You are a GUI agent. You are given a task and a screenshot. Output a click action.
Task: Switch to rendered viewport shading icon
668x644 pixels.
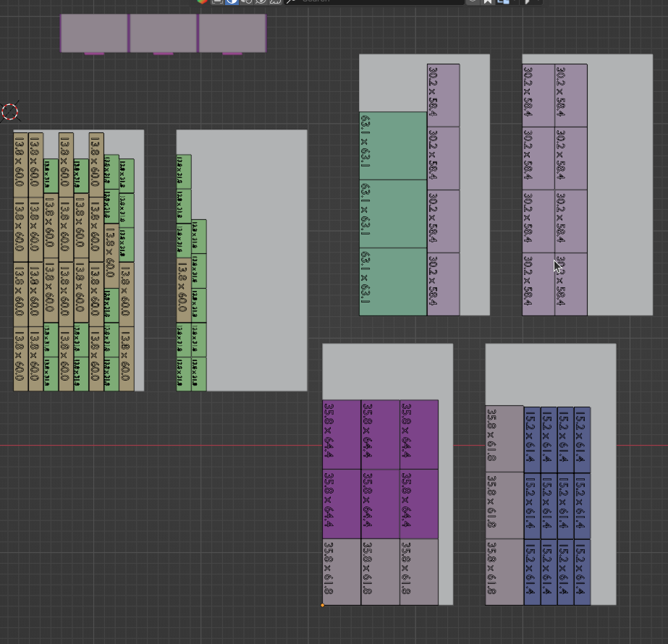[261, 1]
